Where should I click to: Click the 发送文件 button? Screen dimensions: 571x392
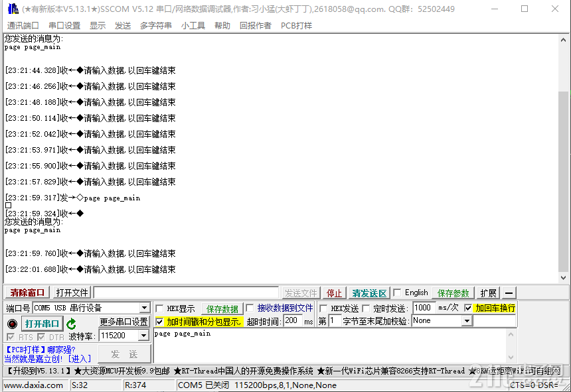tap(301, 293)
